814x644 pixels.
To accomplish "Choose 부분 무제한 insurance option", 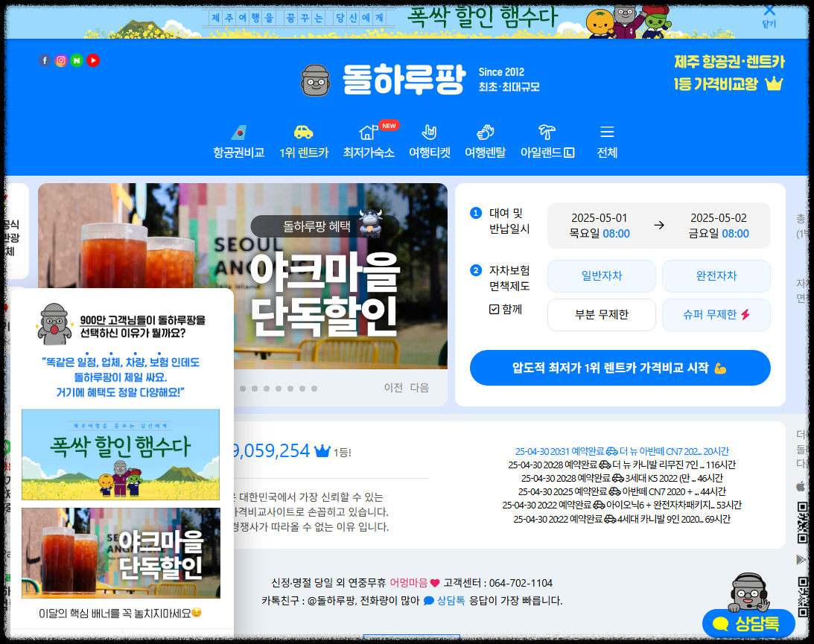I will pyautogui.click(x=602, y=314).
